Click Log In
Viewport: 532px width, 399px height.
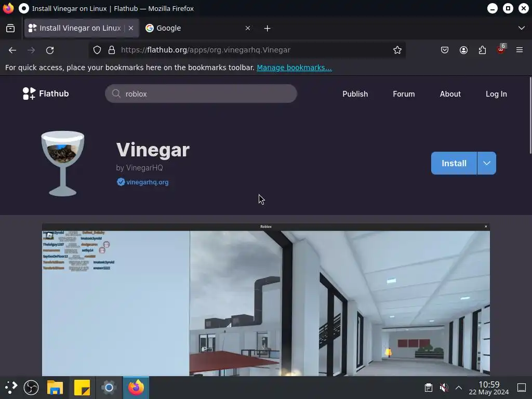pos(496,94)
